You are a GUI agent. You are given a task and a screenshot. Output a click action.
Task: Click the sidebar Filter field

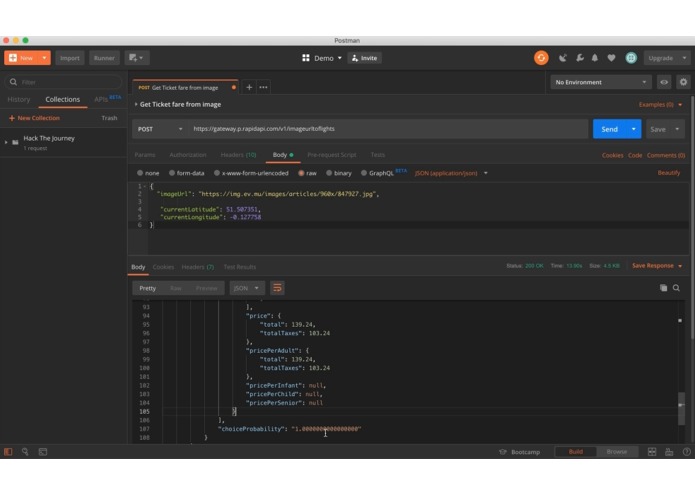[x=63, y=82]
